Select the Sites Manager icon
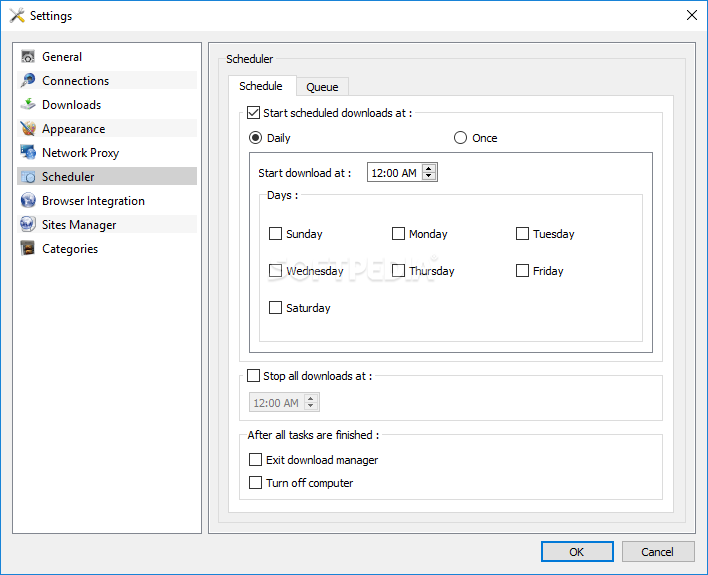 coord(28,225)
